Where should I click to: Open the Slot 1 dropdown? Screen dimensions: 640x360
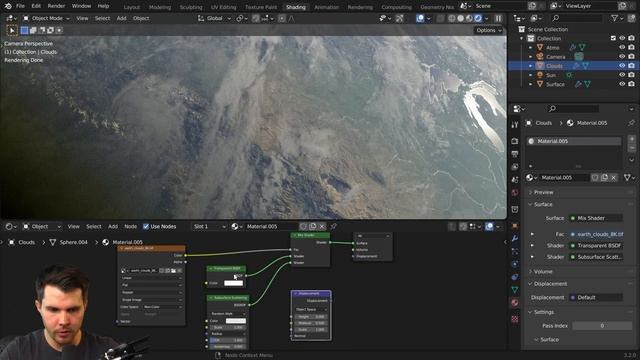pos(209,227)
